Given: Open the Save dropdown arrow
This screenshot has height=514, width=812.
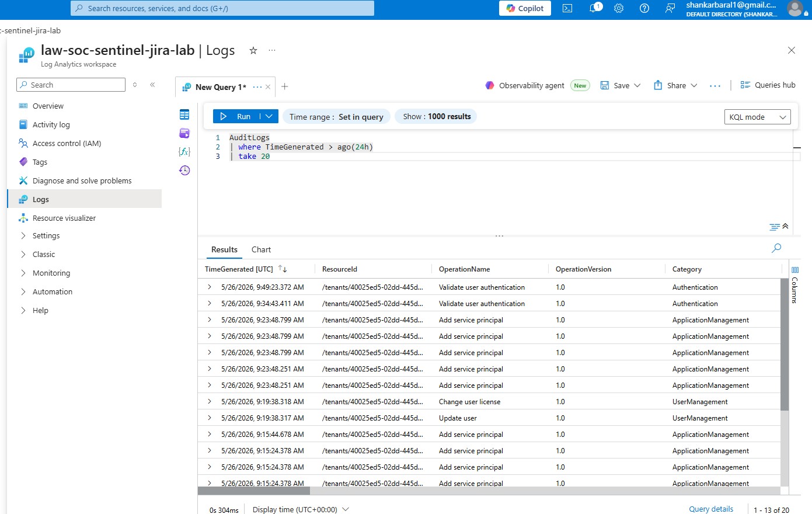Looking at the screenshot, I should [x=637, y=85].
